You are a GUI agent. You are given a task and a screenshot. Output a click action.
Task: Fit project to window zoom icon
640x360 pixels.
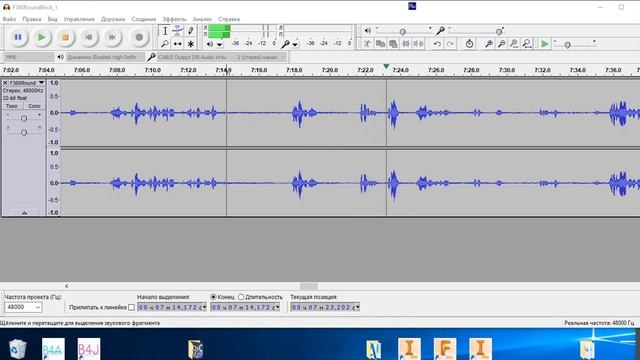(x=527, y=43)
